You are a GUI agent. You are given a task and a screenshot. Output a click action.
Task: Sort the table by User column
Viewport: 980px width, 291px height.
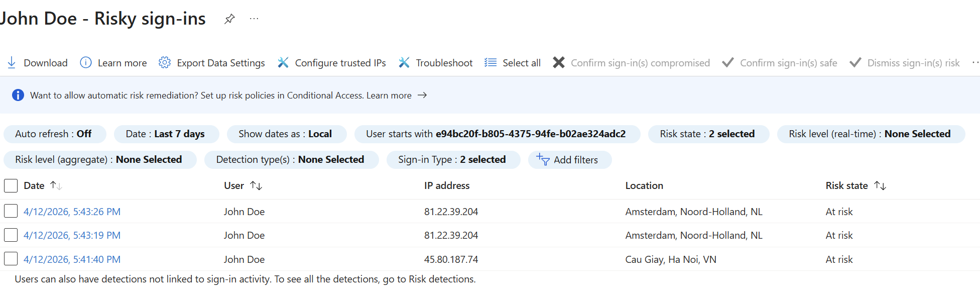pyautogui.click(x=256, y=185)
